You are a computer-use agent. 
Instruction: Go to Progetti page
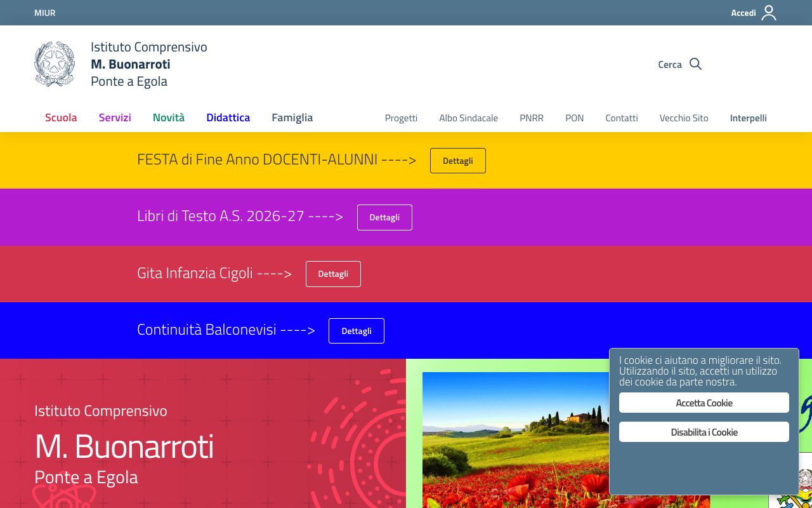click(401, 118)
